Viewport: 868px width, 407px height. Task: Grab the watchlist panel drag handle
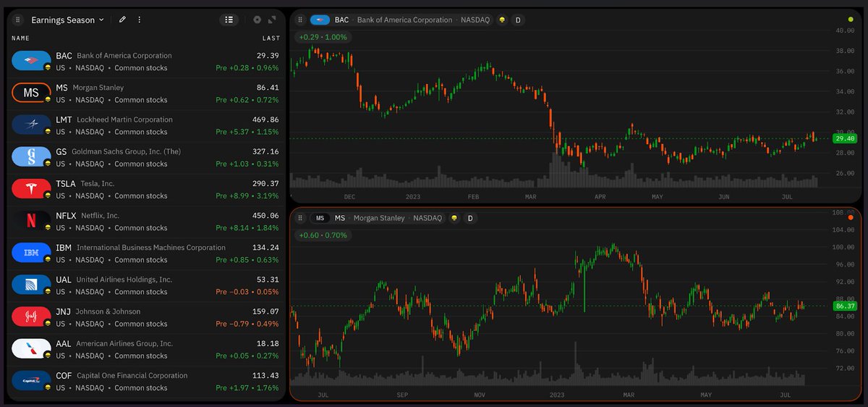coord(18,20)
